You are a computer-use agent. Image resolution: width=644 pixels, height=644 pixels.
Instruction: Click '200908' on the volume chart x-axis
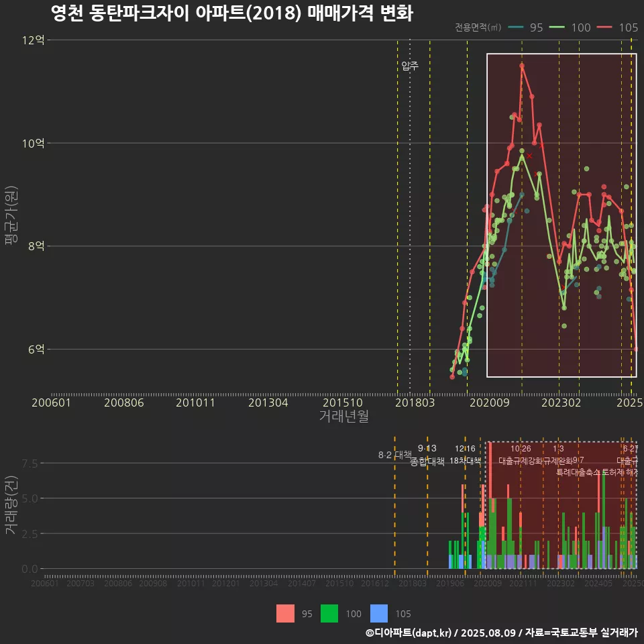click(153, 583)
